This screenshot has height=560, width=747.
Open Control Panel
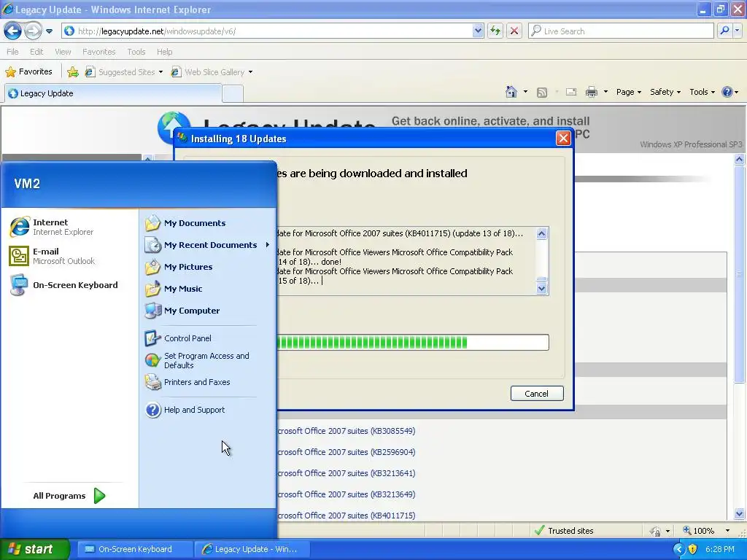pyautogui.click(x=178, y=338)
